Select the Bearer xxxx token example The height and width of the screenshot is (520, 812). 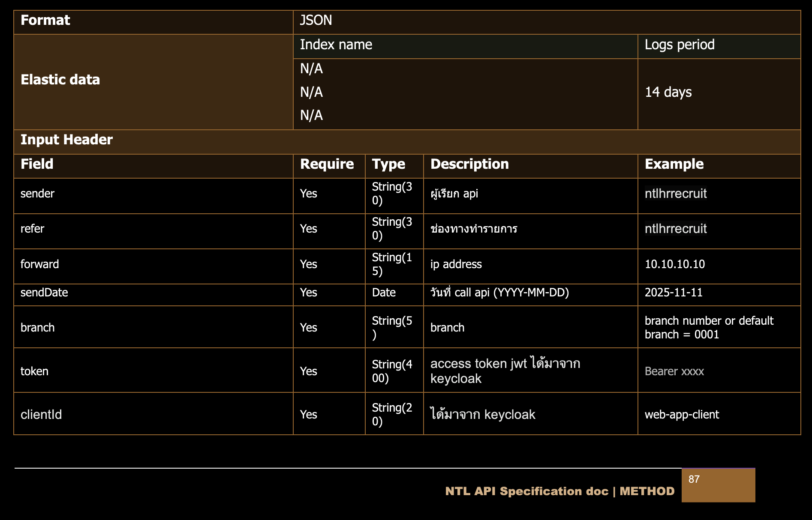tap(674, 371)
